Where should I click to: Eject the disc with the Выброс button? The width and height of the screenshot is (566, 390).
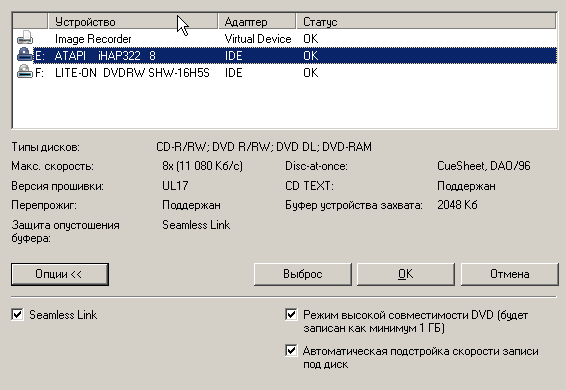(x=302, y=274)
